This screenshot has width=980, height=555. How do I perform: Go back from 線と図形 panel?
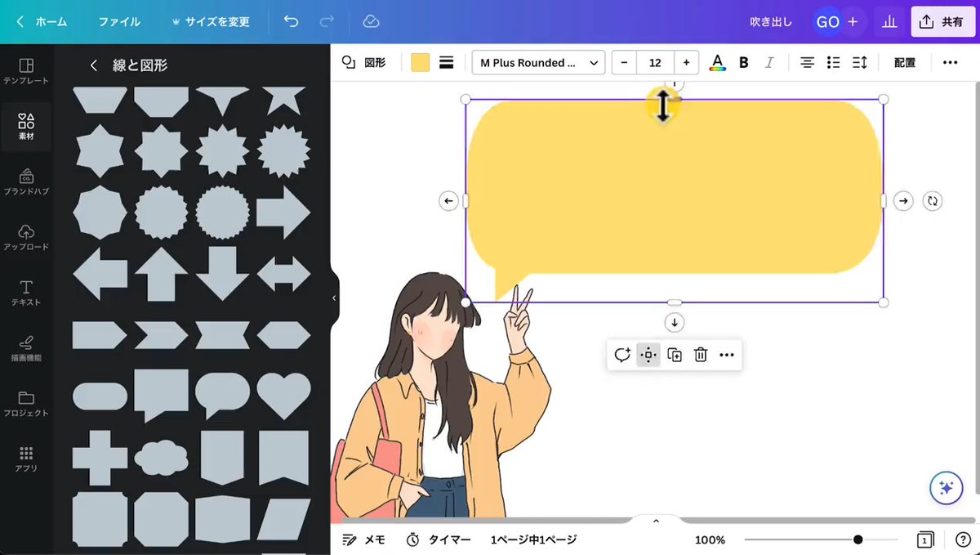(94, 65)
